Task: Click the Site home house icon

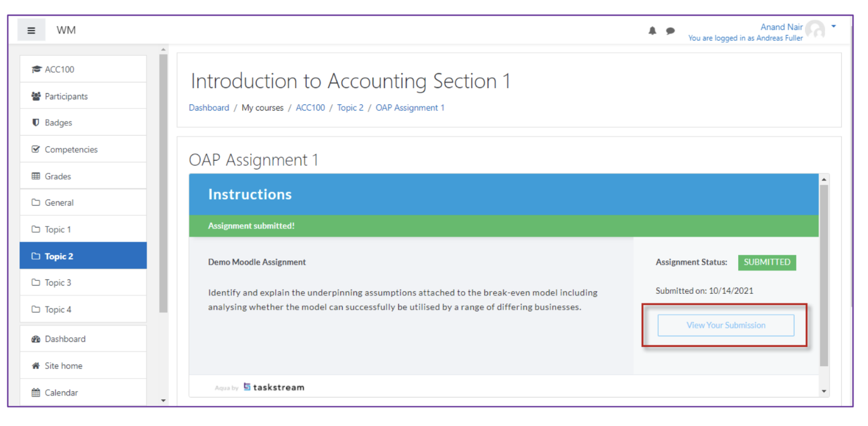Action: coord(36,366)
